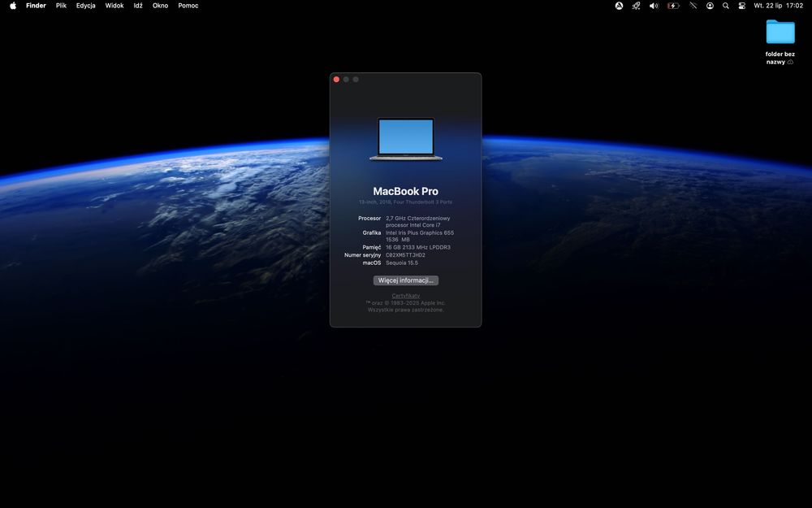
Task: Click the memory value '16 GB 2133 MHz LPDDR3'
Action: pyautogui.click(x=418, y=247)
